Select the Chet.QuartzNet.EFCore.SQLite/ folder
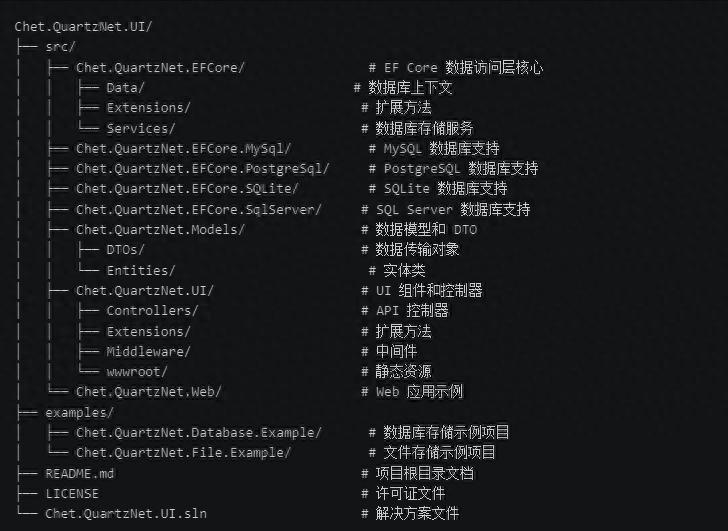The image size is (728, 531). [187, 189]
